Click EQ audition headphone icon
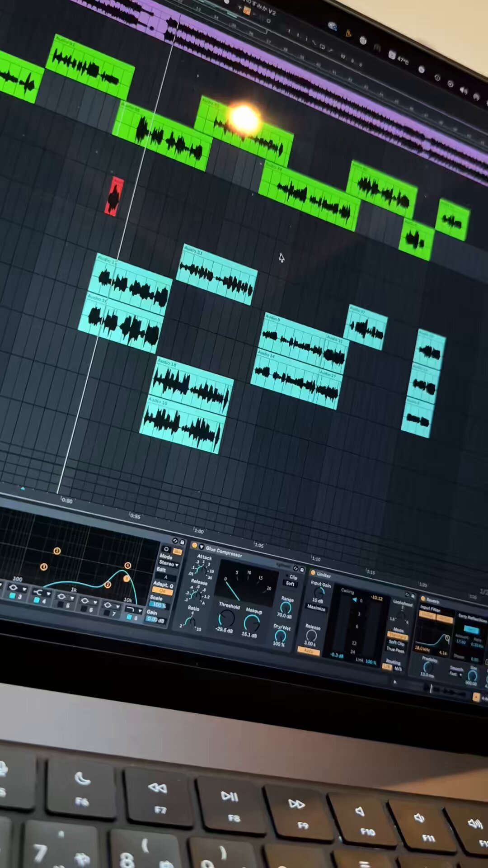The width and height of the screenshot is (488, 868). 166,549
